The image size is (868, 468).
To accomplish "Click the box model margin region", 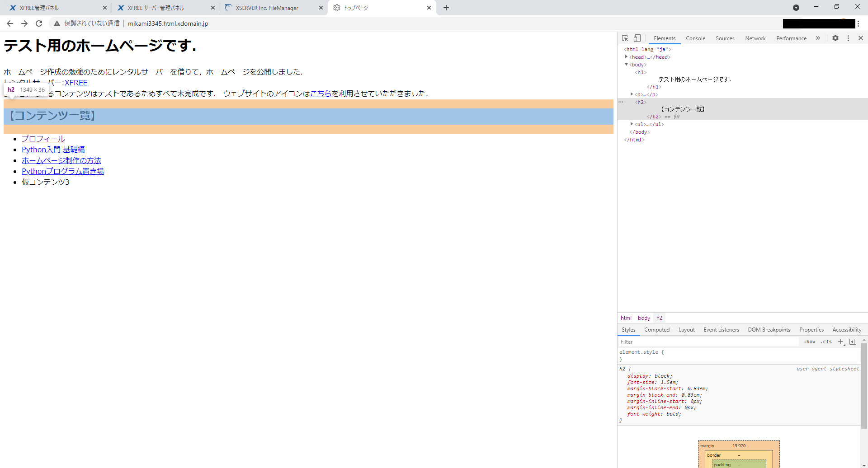I will coord(739,445).
